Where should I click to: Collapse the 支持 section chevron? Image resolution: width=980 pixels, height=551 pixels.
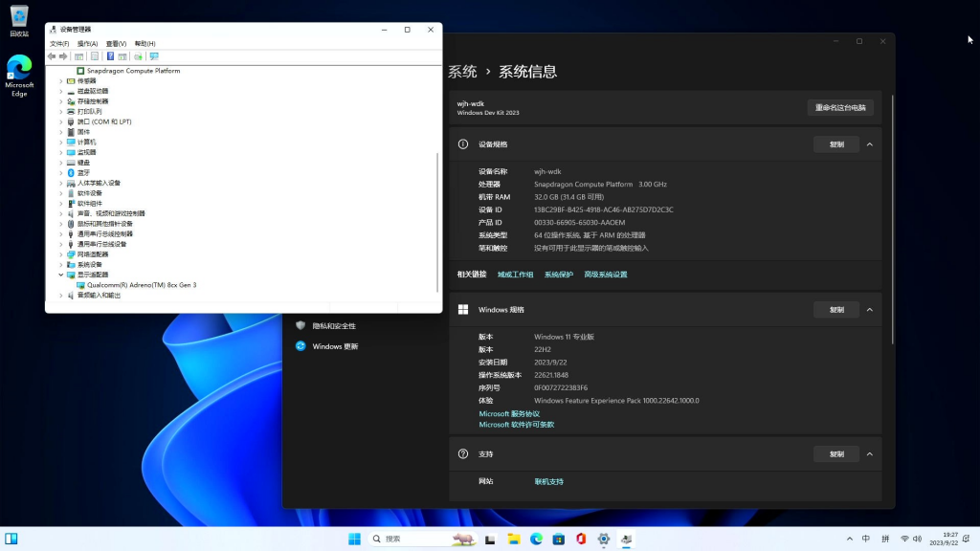[x=869, y=454]
